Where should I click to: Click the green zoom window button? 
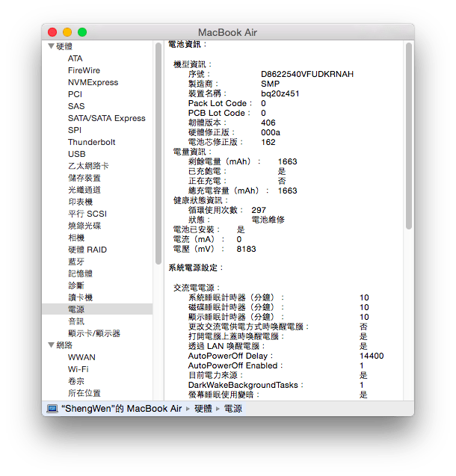point(82,32)
